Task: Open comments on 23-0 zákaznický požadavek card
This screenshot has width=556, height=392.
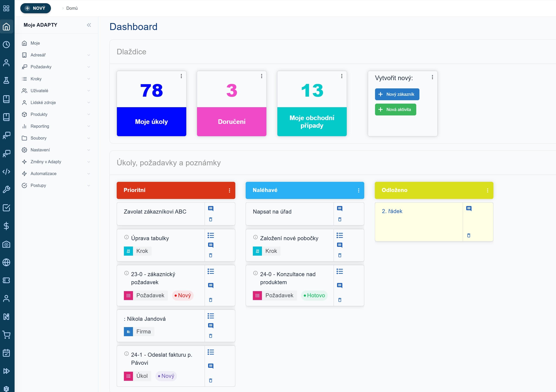Action: 211,285
